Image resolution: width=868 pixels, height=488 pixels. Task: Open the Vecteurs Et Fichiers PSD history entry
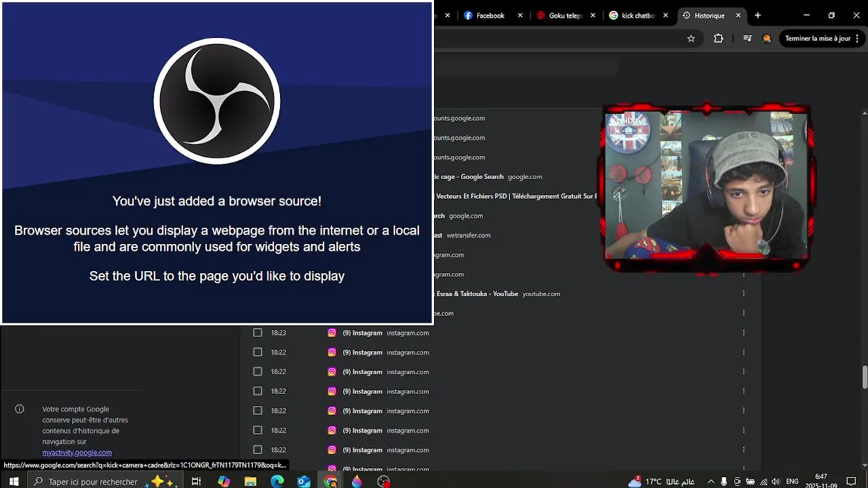point(515,196)
